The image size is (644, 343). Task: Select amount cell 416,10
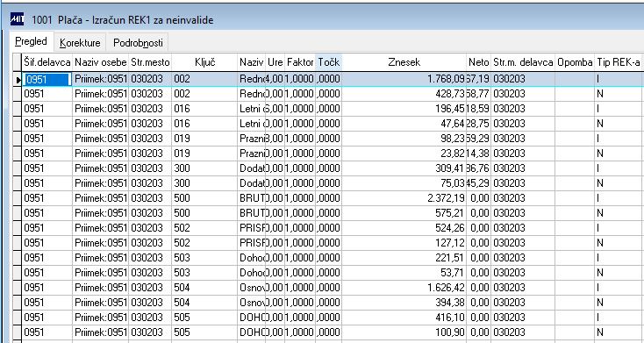404,317
